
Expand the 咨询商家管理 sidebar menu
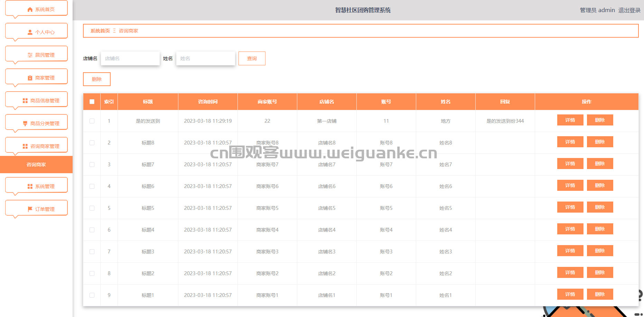click(36, 146)
